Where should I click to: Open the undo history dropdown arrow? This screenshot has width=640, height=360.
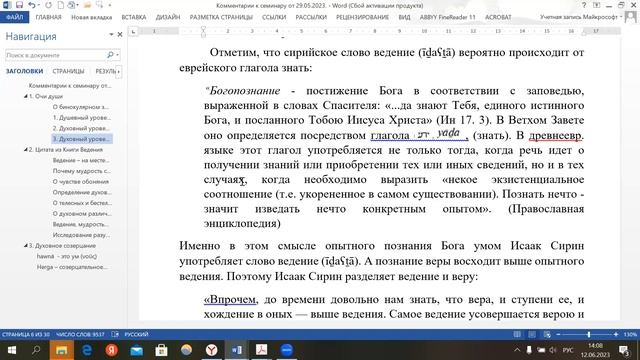38,5
